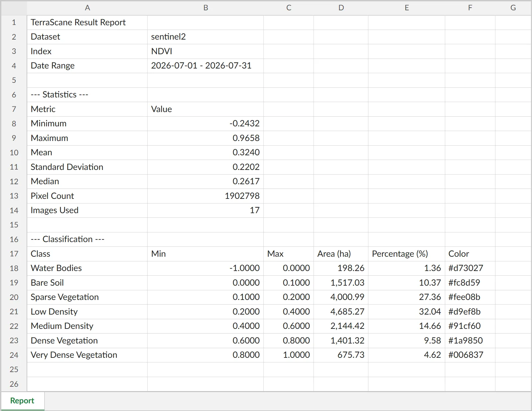The image size is (532, 411).
Task: Click the '--- Statistics ---' cell
Action: [87, 95]
